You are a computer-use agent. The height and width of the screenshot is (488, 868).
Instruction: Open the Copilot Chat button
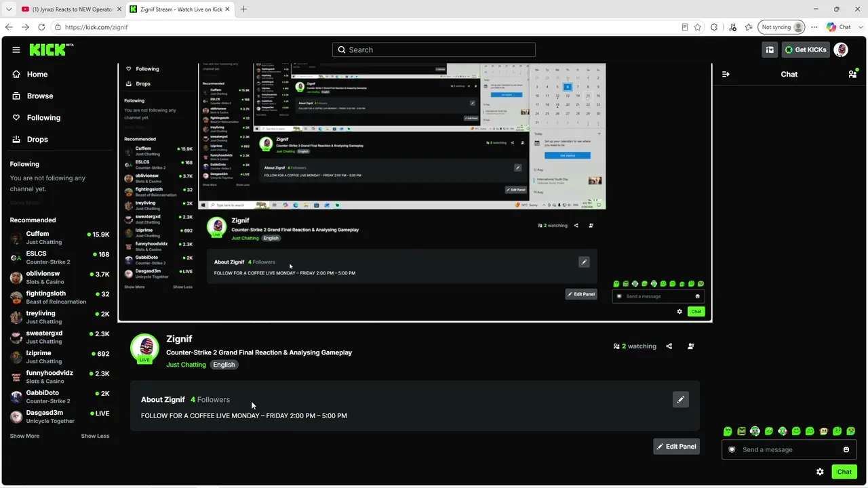click(839, 27)
